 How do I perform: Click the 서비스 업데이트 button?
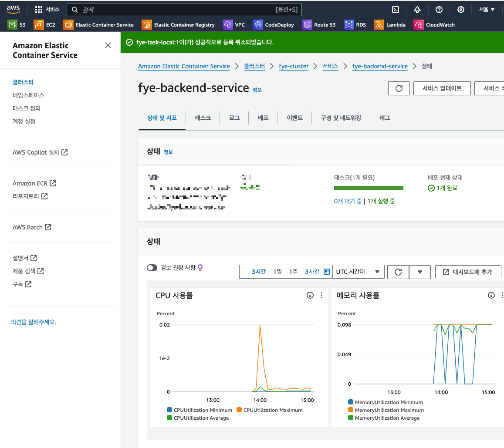(442, 88)
